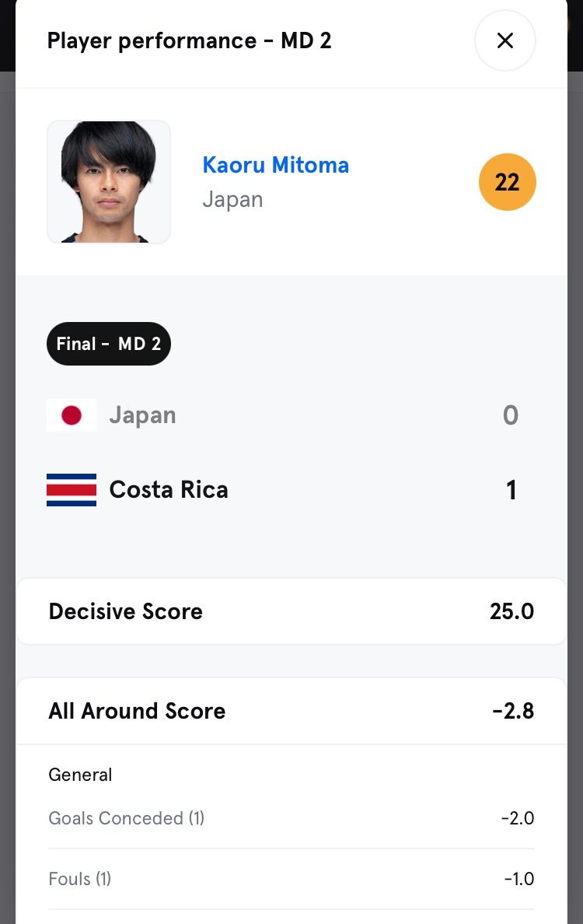Click the orange 22 score badge
The width and height of the screenshot is (583, 924).
(x=507, y=182)
